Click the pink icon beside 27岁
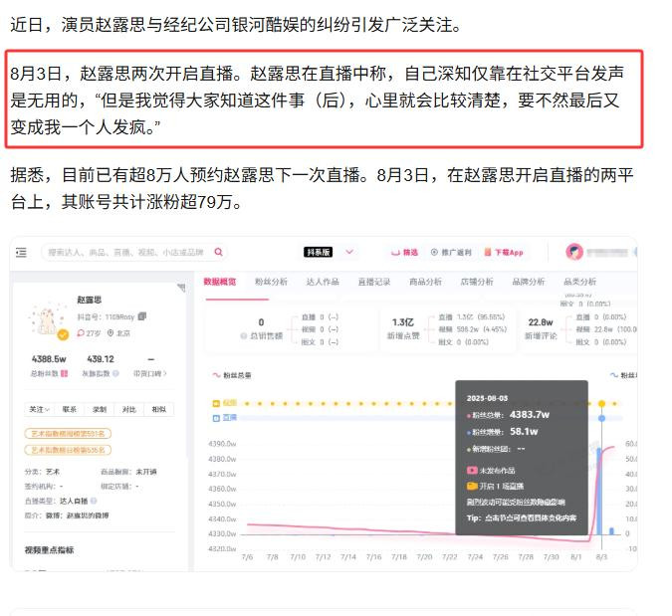Viewport: 672px width, 616px height. point(81,332)
